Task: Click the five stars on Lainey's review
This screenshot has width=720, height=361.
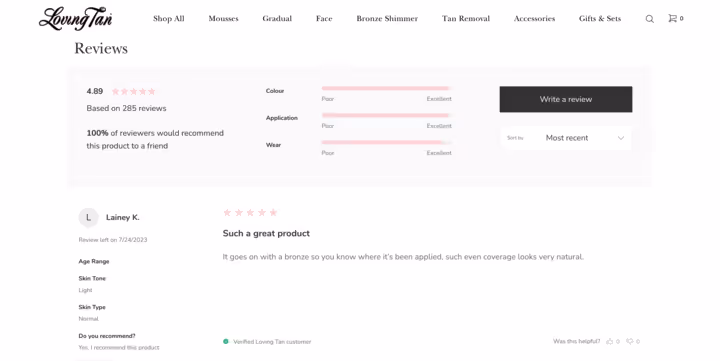Action: pyautogui.click(x=250, y=212)
